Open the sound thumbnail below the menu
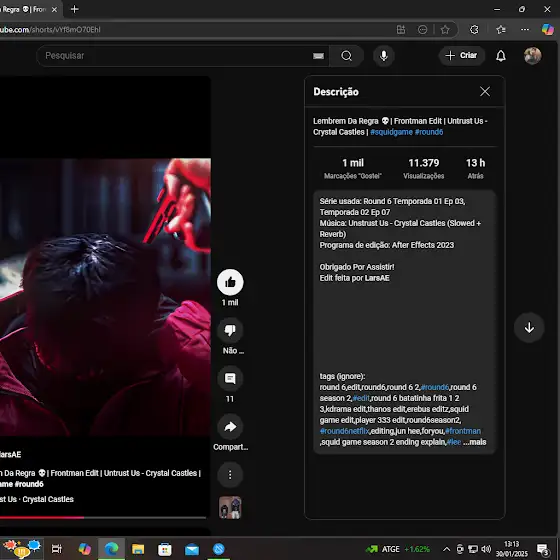The image size is (560, 560). (x=230, y=508)
